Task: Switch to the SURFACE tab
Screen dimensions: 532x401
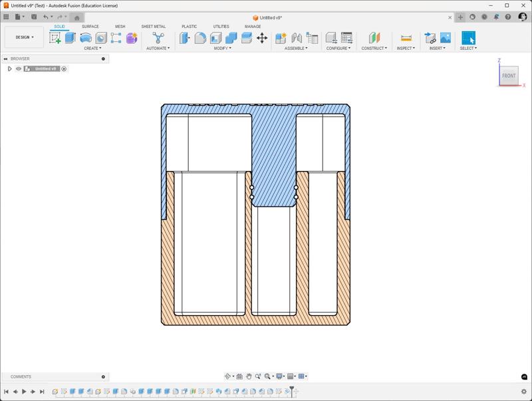Action: point(90,27)
